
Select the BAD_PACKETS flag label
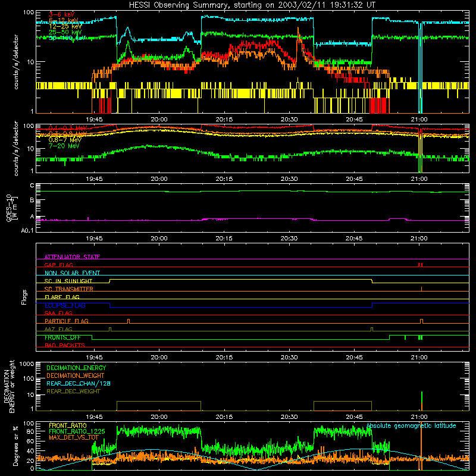click(65, 345)
